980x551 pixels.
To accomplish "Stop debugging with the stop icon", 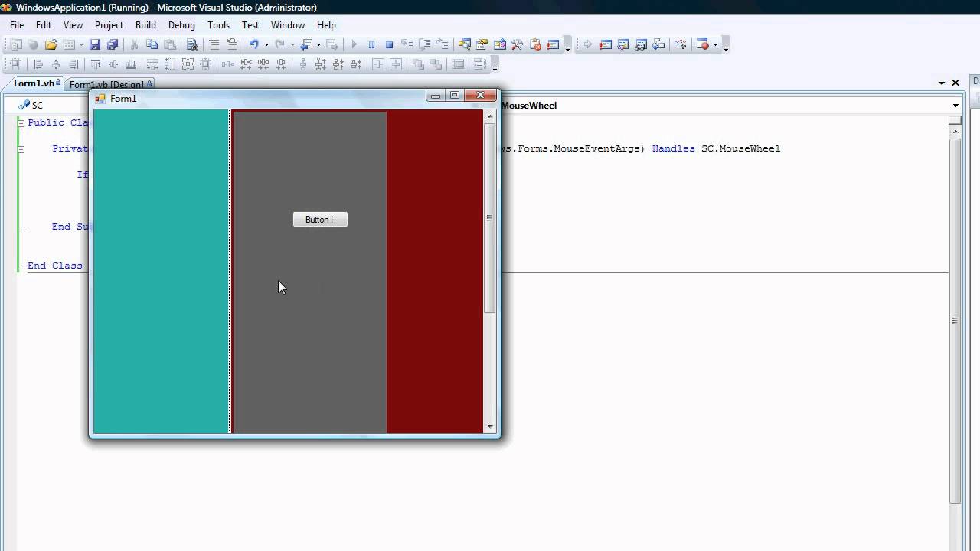I will click(x=389, y=45).
